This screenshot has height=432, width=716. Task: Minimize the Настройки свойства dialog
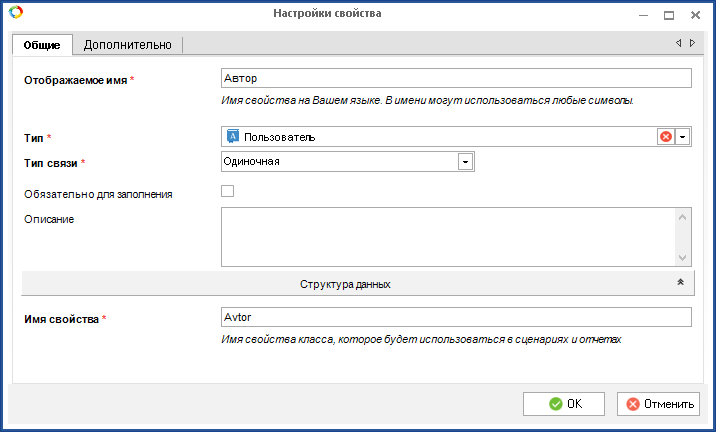(x=643, y=16)
